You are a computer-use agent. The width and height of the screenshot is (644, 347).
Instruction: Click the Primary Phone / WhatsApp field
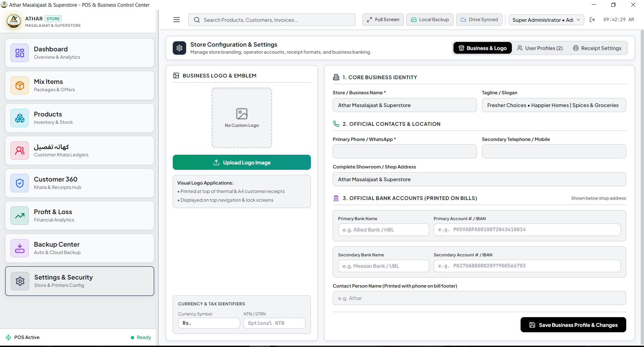[405, 151]
